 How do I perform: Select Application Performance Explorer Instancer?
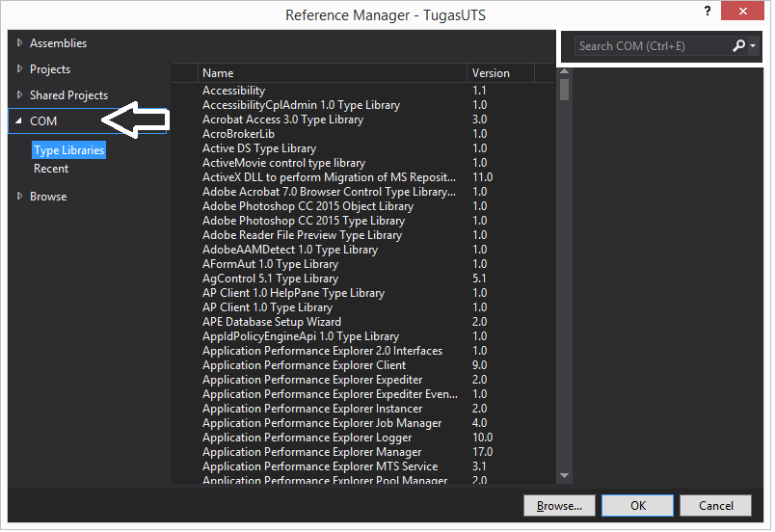coord(363,409)
